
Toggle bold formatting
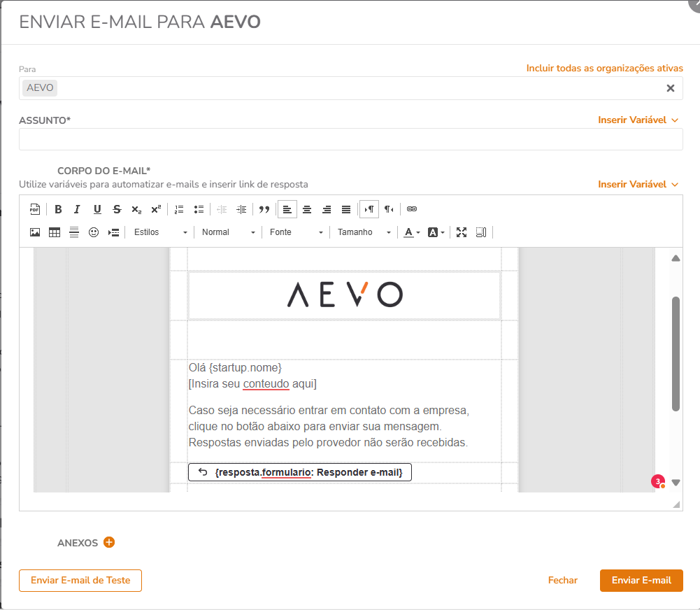click(x=58, y=209)
